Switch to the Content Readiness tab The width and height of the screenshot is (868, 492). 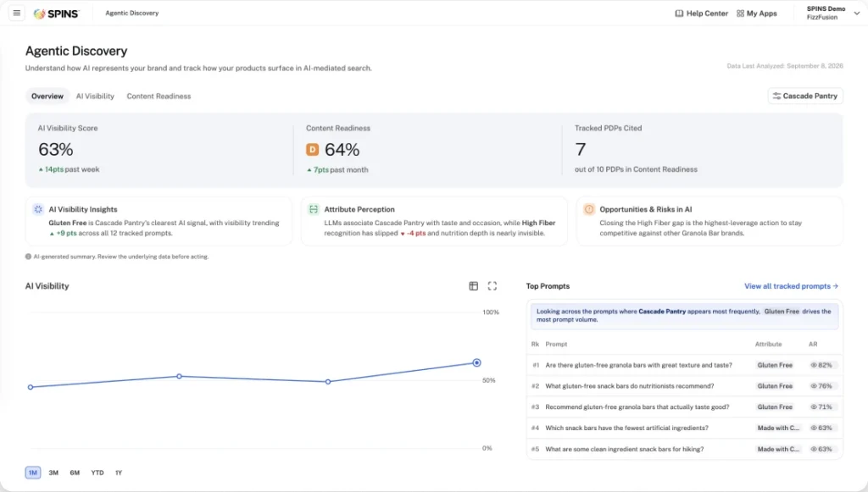pyautogui.click(x=159, y=97)
